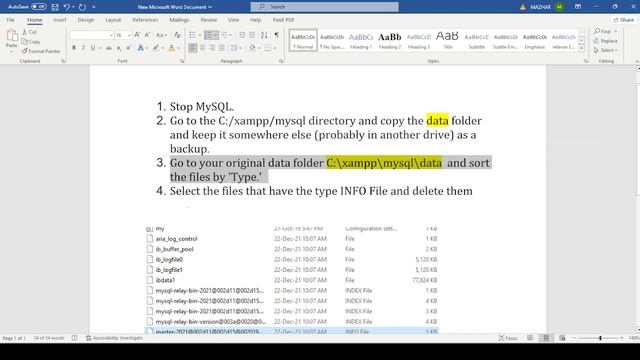Screen dimensions: 640x360
Task: Open the File menu
Action: pos(10,20)
